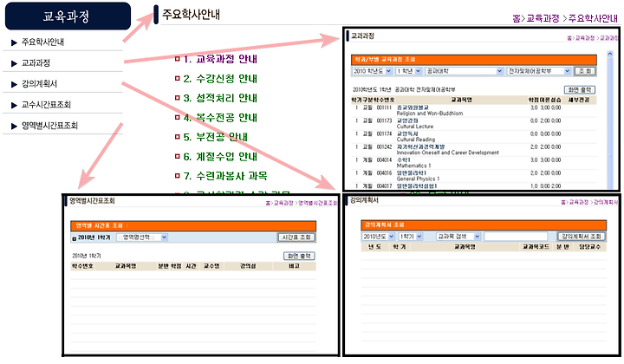Screen dimensions: 624x364
Task: Open 주요학사안내 in the left sidebar menu
Action: pos(42,42)
